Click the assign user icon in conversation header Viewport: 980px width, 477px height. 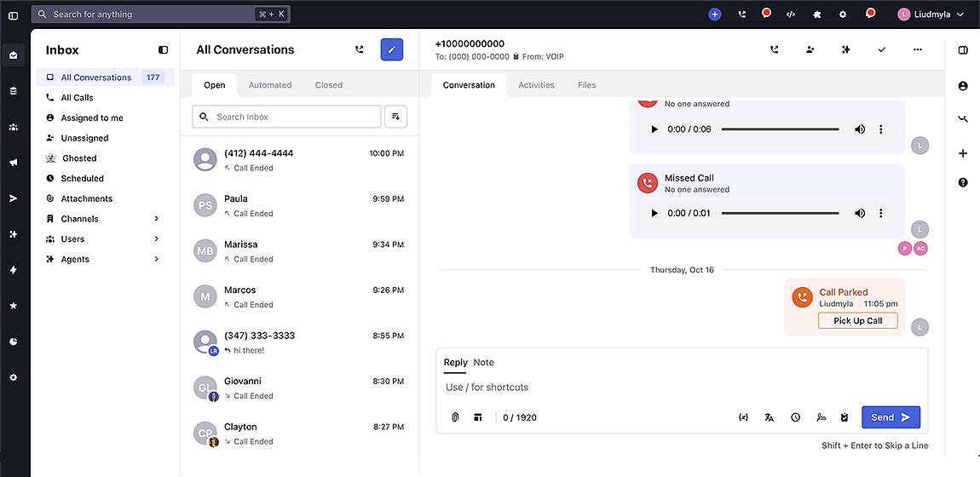click(x=810, y=49)
